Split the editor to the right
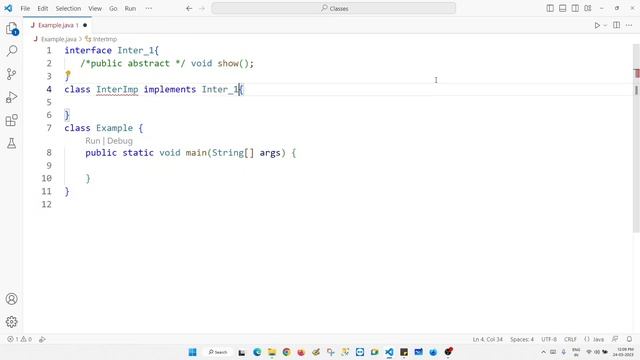640x360 pixels. pos(617,25)
